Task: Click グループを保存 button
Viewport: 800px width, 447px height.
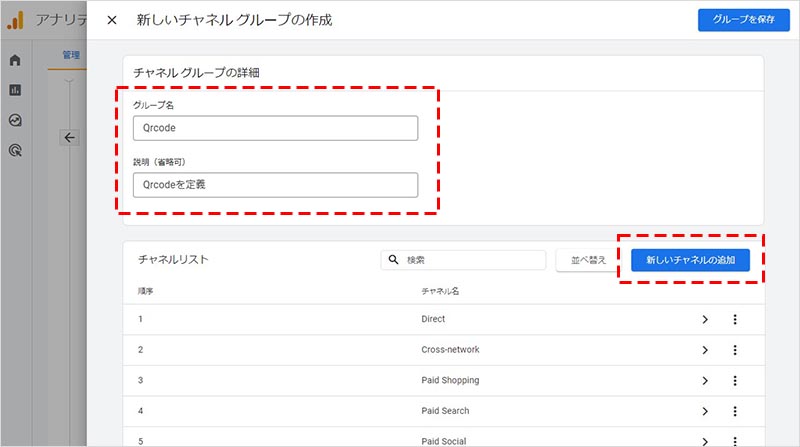Action: 737,20
